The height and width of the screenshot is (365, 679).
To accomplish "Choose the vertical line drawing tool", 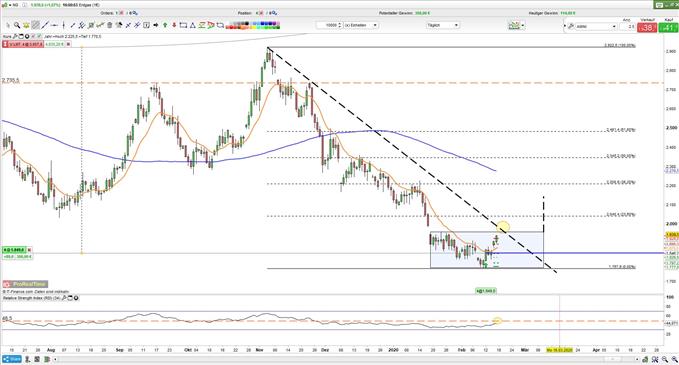I will [64, 25].
